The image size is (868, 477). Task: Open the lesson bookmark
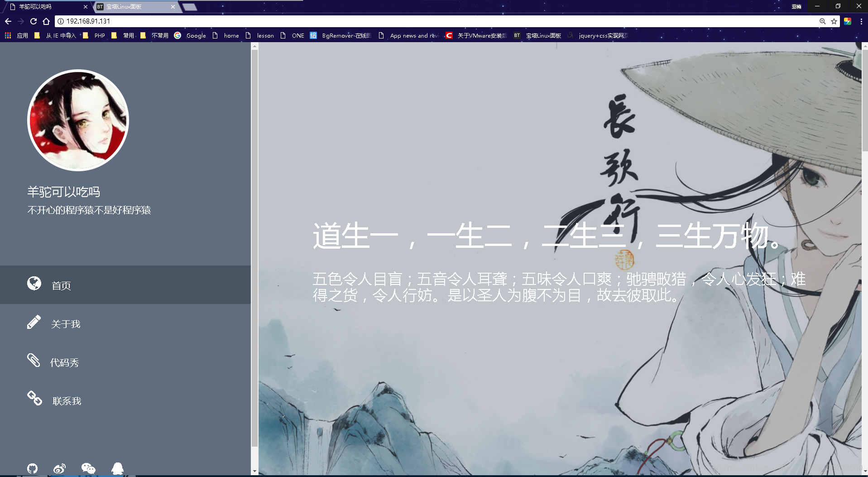[x=260, y=35]
